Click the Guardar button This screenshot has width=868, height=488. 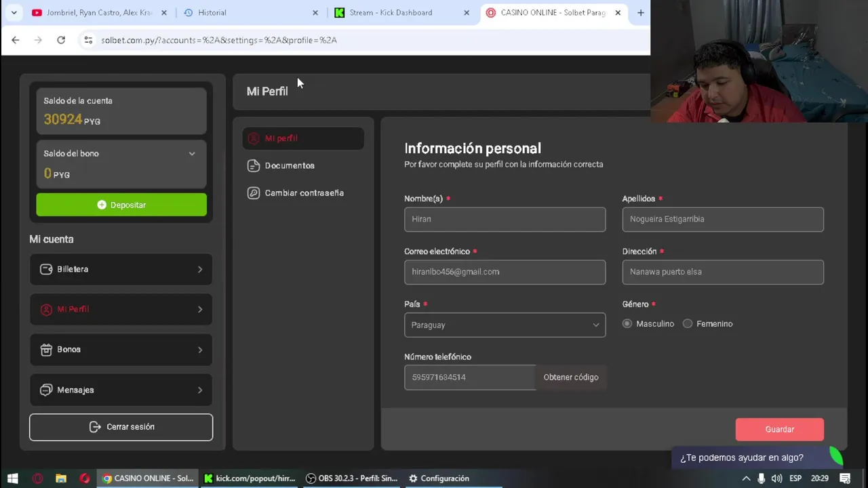pyautogui.click(x=779, y=429)
